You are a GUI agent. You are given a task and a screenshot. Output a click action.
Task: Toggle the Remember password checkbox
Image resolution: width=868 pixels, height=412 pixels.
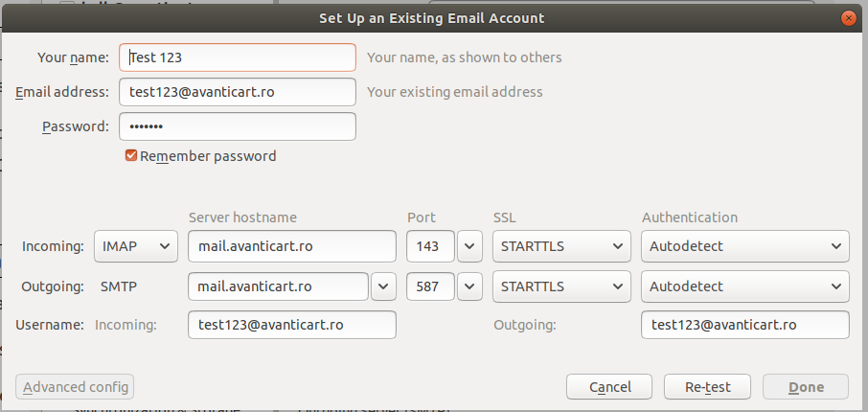pos(131,155)
